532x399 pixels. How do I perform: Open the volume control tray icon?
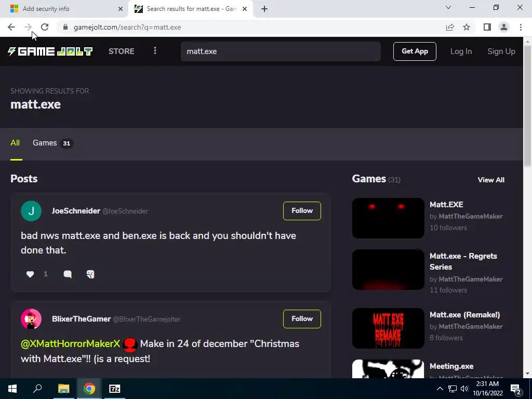pyautogui.click(x=464, y=389)
